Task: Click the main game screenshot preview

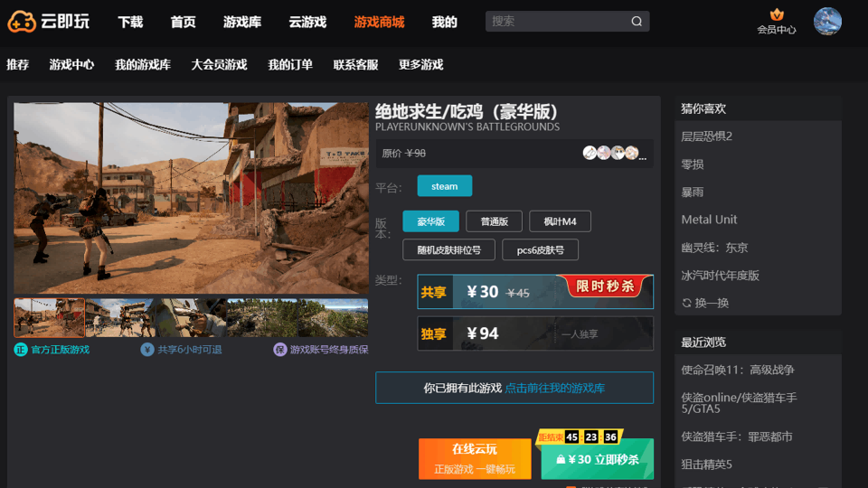Action: coord(191,198)
